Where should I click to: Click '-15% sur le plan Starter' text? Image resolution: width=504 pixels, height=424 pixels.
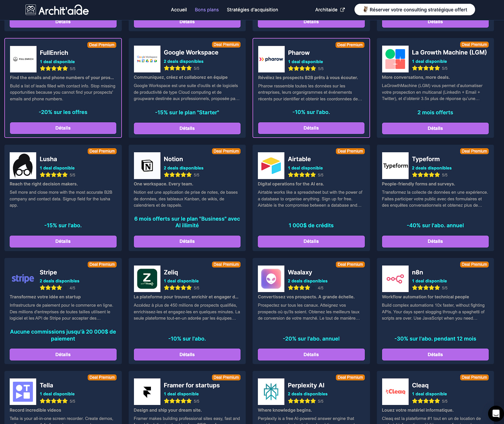[x=187, y=112]
